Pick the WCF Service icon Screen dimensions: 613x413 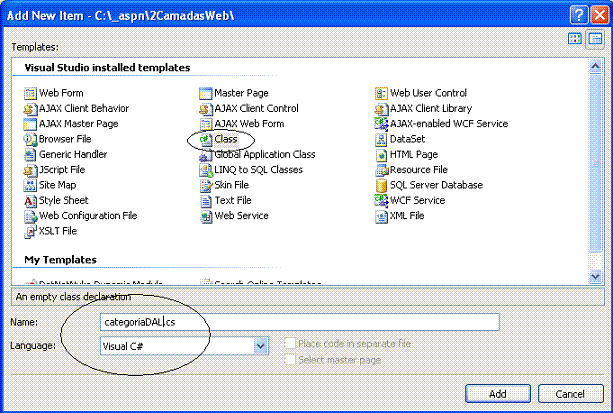pos(381,200)
